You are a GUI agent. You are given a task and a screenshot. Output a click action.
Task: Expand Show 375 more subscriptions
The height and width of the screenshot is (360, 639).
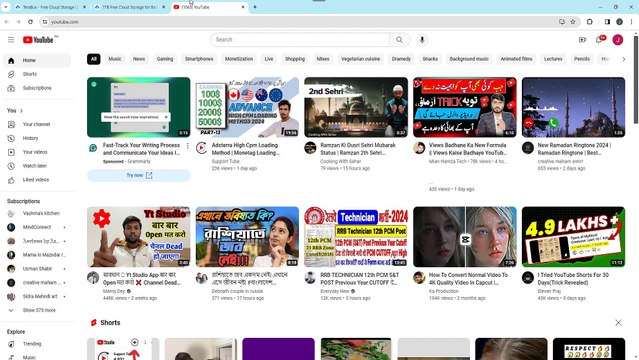click(x=37, y=310)
